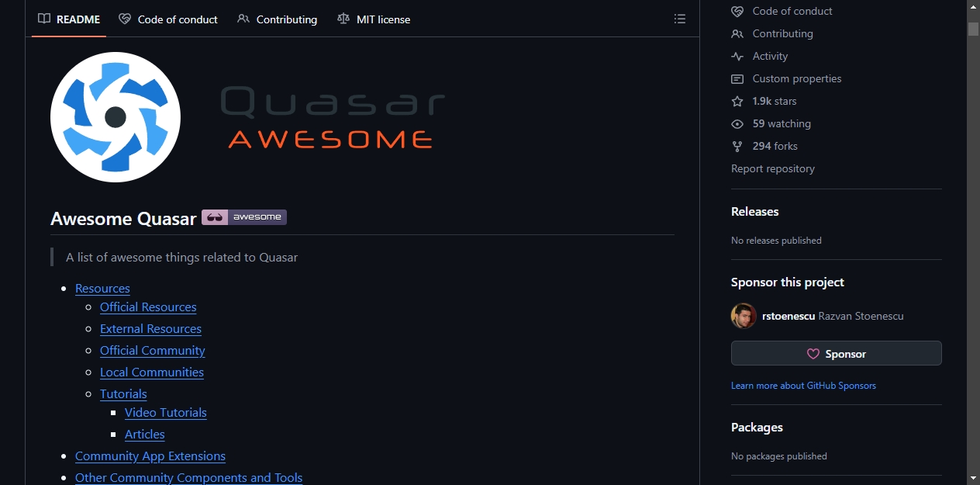This screenshot has width=980, height=485.
Task: Click the Sponsor button
Action: [837, 353]
